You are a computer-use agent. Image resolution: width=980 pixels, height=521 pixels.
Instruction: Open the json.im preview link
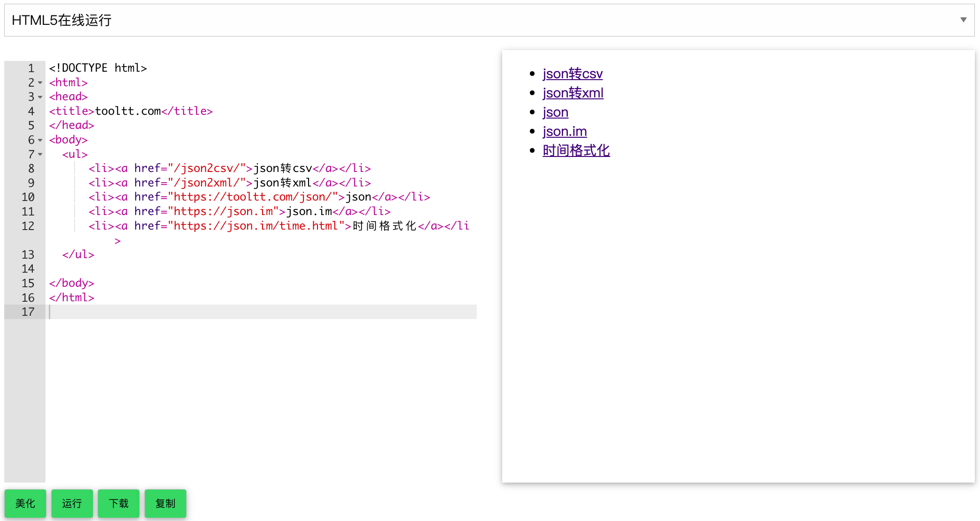[565, 132]
